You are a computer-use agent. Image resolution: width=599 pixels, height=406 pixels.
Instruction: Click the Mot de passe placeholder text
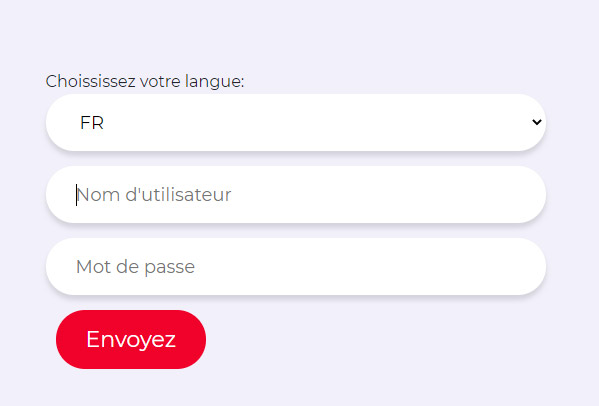(x=136, y=267)
